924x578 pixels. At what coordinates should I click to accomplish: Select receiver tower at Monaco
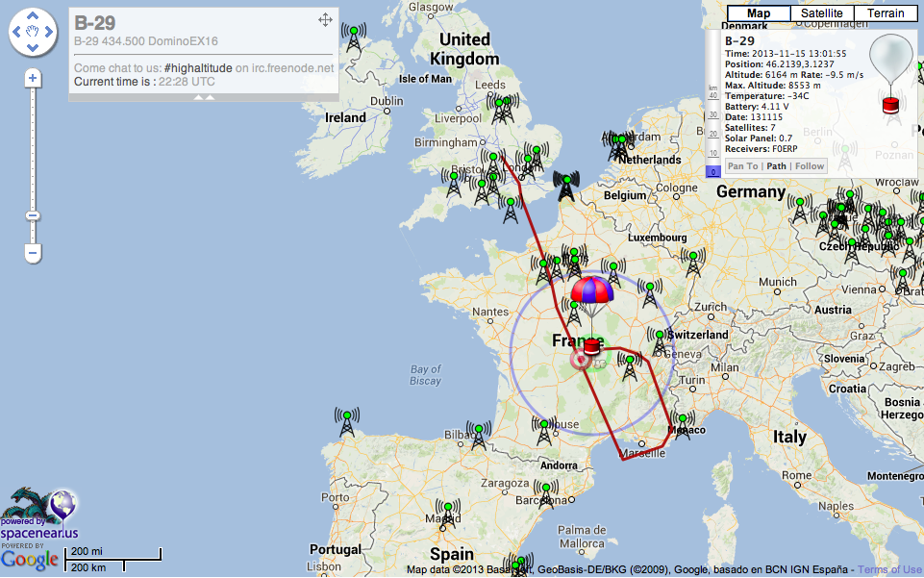[682, 425]
